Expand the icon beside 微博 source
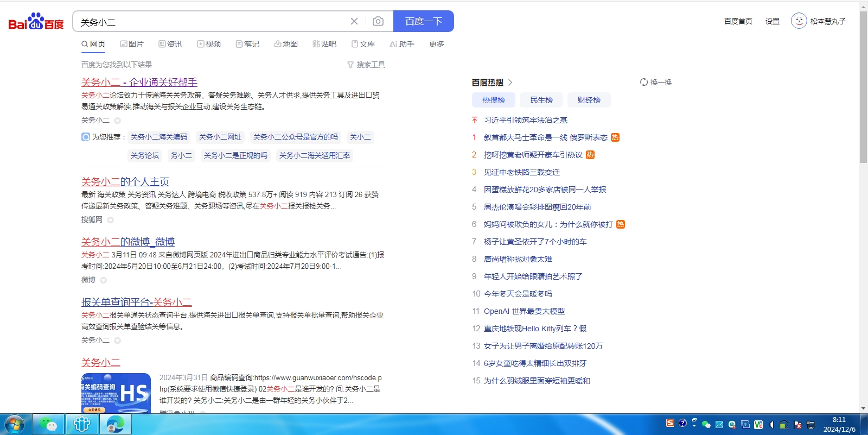The image size is (868, 435). pos(103,280)
